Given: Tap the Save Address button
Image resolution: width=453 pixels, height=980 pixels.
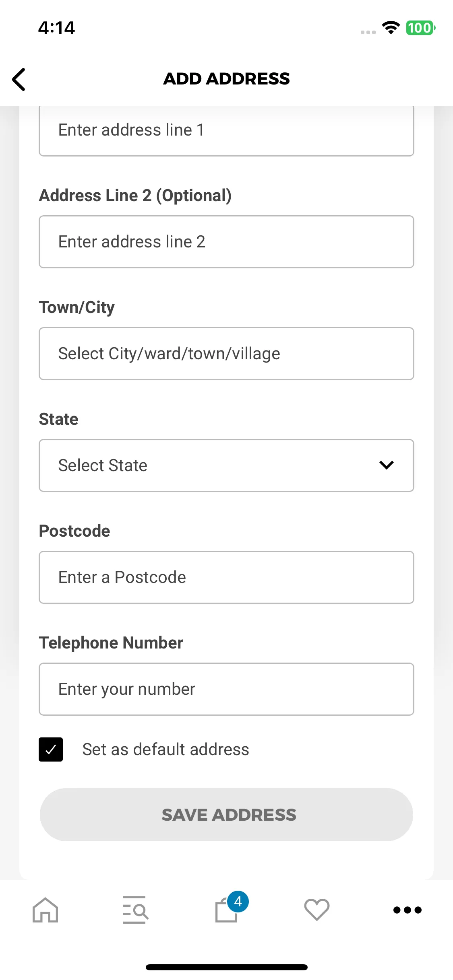Looking at the screenshot, I should click(x=226, y=815).
